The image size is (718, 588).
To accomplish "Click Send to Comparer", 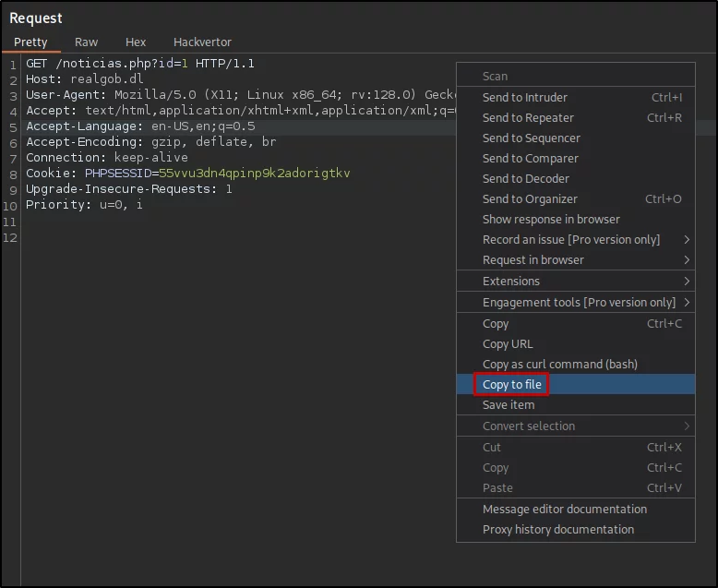I will [576, 159].
